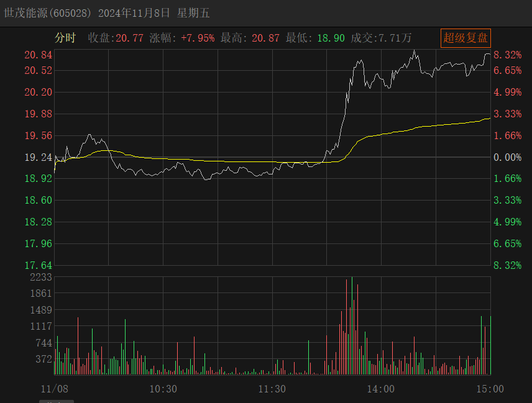The height and width of the screenshot is (403, 532).
Task: Click the 超级复盘 button
Action: click(x=465, y=38)
